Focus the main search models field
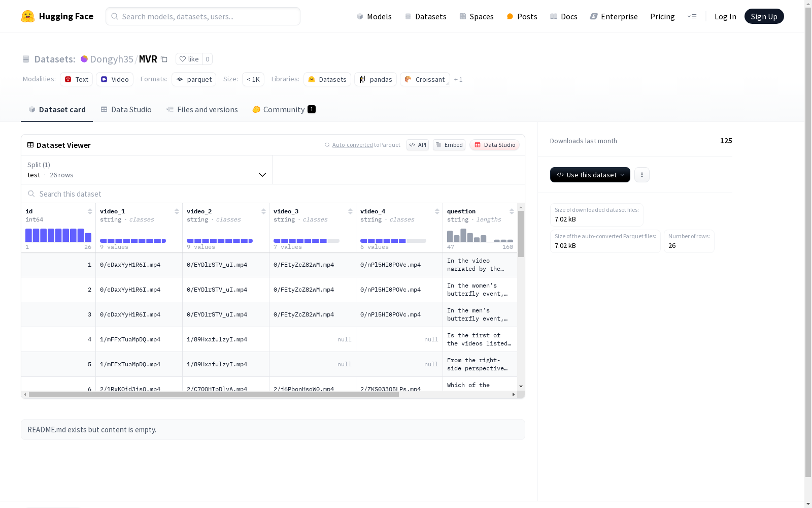The width and height of the screenshot is (812, 508). [x=203, y=16]
